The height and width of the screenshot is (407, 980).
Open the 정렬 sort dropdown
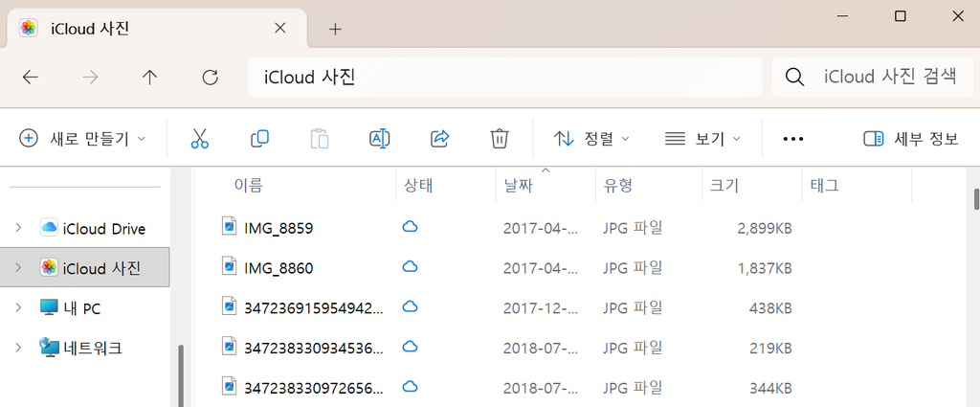(590, 138)
